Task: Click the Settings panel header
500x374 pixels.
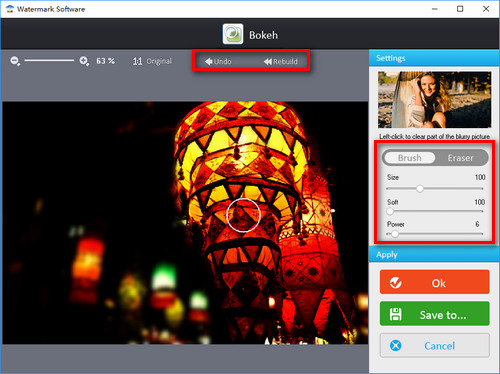Action: pos(434,58)
